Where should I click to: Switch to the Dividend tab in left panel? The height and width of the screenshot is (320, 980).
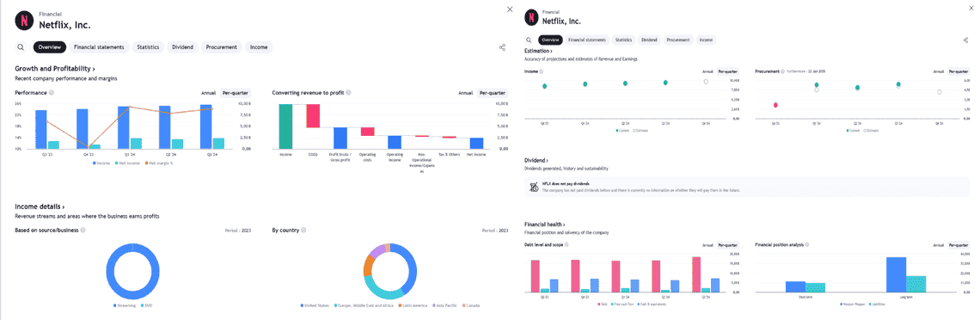183,46
